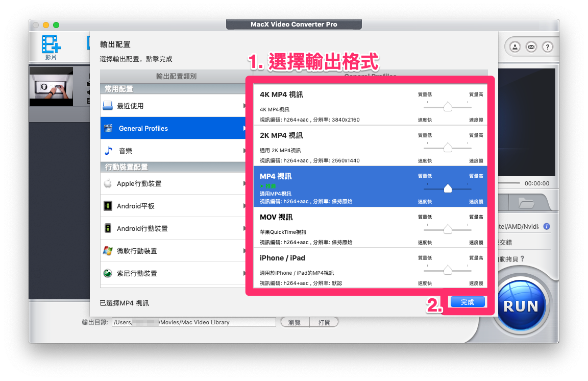Choose the 4K MP4 視訊 profile
The image size is (588, 381).
pyautogui.click(x=370, y=105)
